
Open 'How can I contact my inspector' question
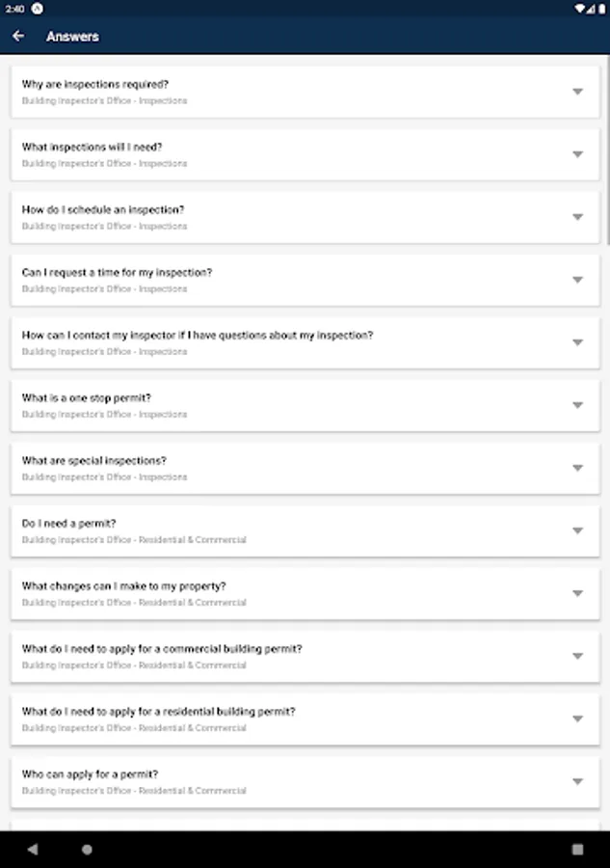pos(198,336)
